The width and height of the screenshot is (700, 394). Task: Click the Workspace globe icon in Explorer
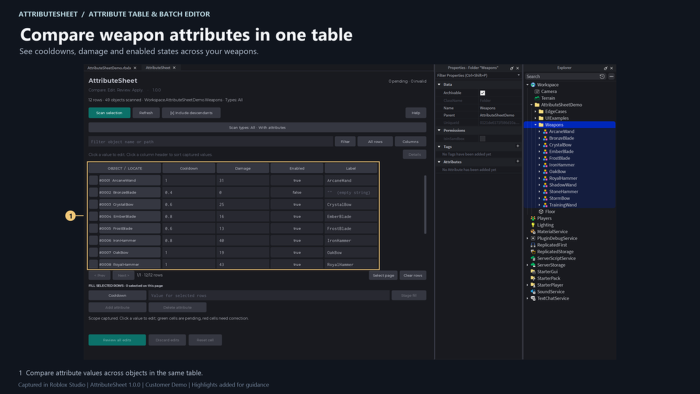[x=533, y=85]
